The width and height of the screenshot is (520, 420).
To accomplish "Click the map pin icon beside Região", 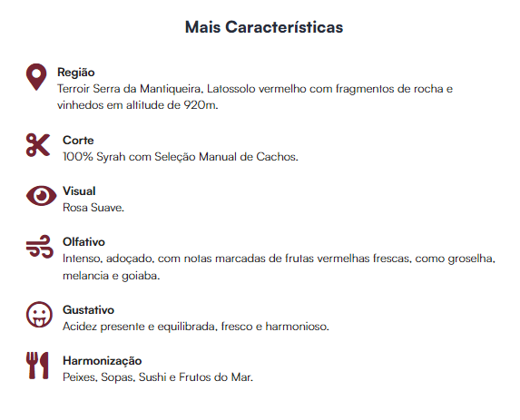I will pos(36,77).
